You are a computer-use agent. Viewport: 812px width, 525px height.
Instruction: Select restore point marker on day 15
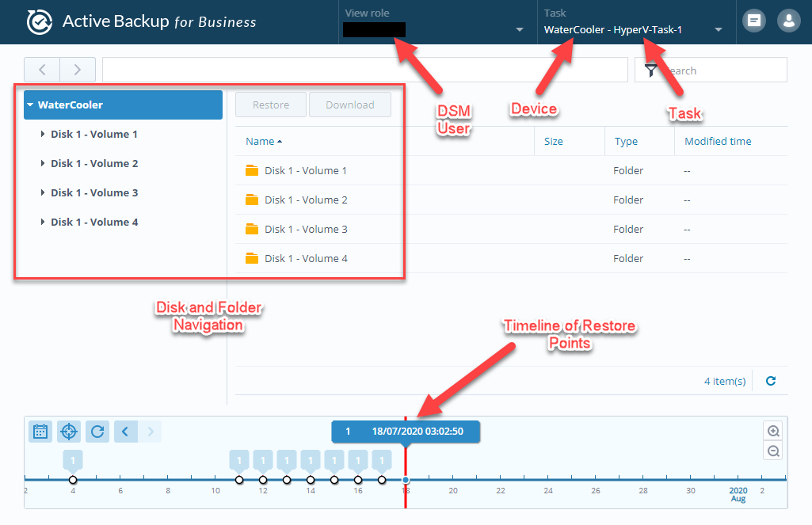334,480
